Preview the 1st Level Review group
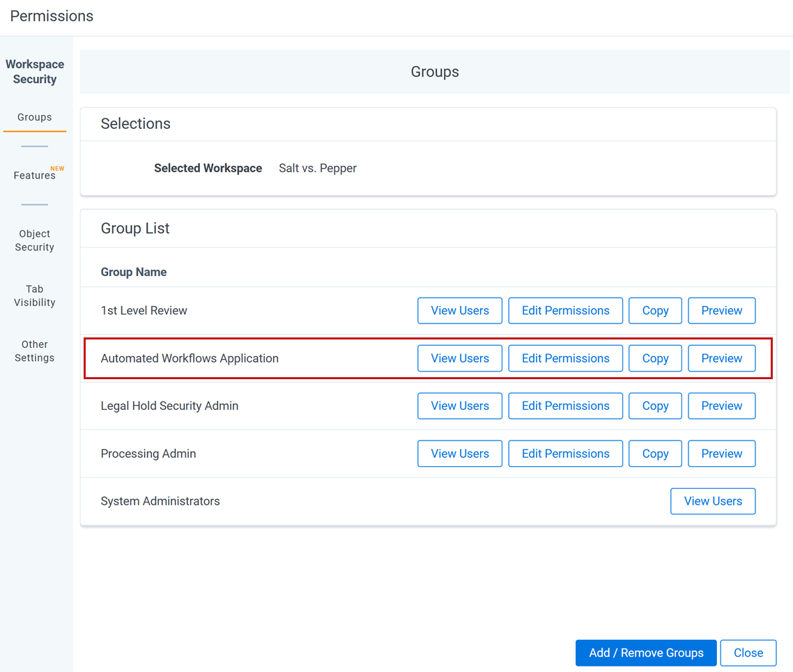 click(722, 311)
